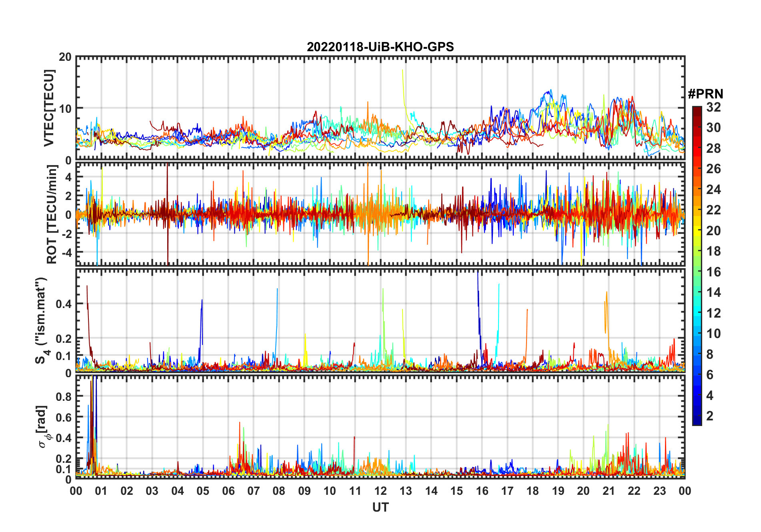Click colorbar tick label 18
This screenshot has width=761, height=532.
(x=713, y=251)
